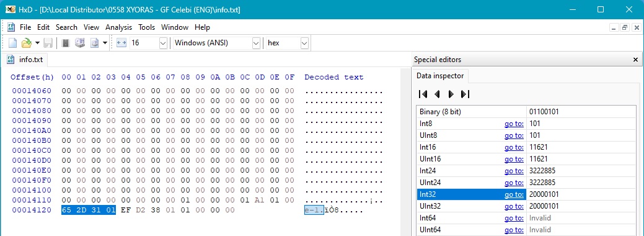
Task: Open the Tools menu
Action: 147,27
